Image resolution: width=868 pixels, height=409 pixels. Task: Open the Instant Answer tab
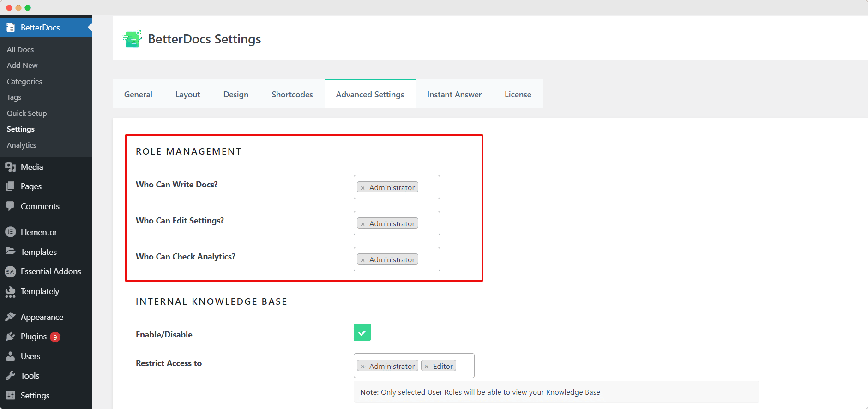pos(454,94)
